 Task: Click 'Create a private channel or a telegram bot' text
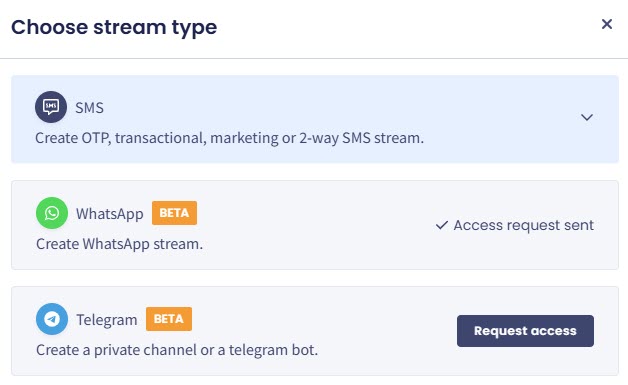(177, 350)
